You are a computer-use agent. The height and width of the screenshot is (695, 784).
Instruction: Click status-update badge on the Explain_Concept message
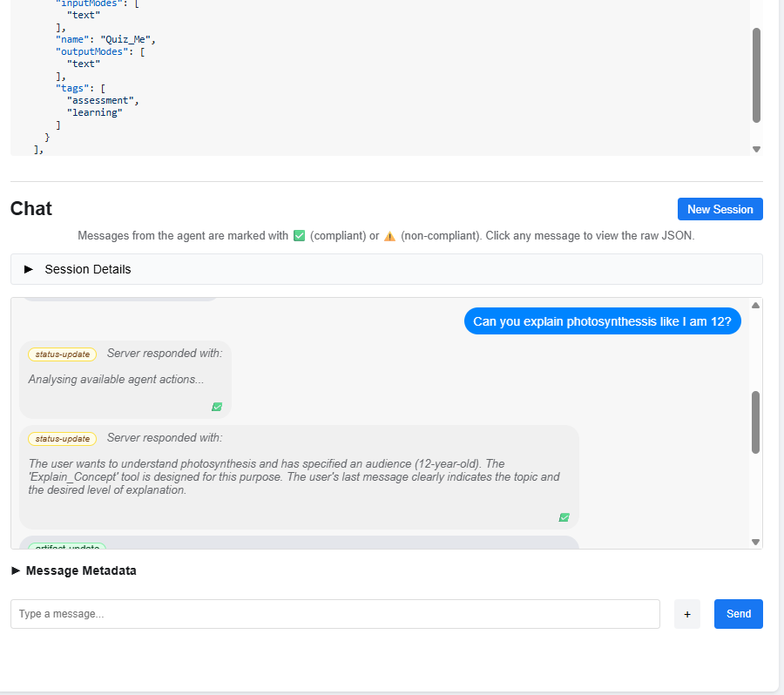point(62,438)
